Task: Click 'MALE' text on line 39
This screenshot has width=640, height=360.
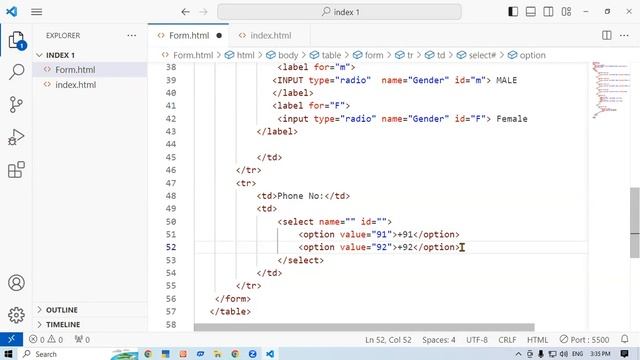Action: tap(507, 80)
